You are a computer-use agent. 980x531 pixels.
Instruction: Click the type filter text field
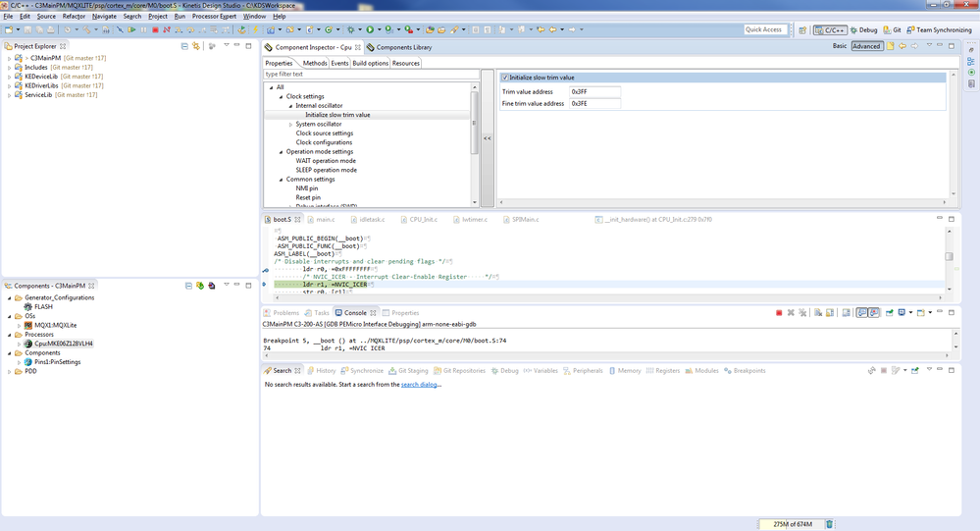tap(371, 74)
